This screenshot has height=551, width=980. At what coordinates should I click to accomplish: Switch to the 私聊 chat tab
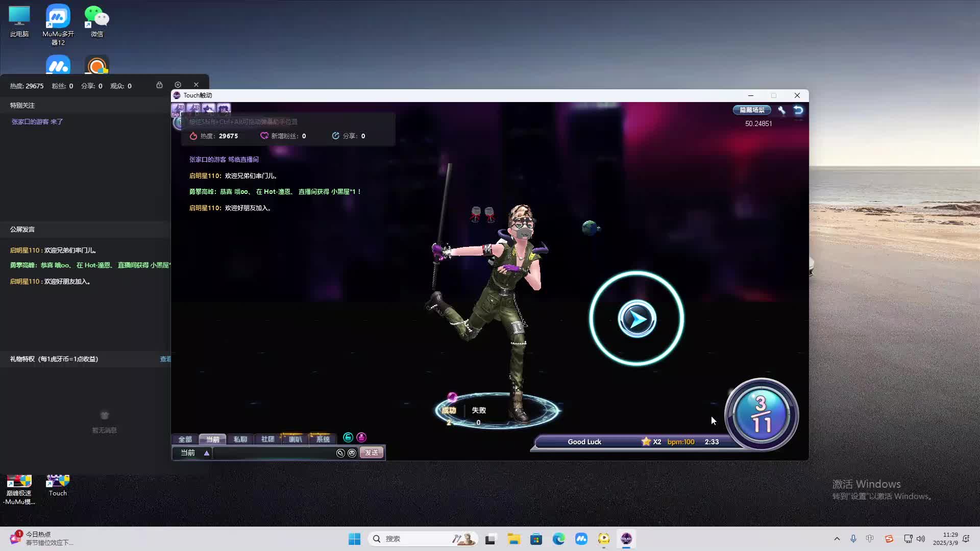[240, 439]
